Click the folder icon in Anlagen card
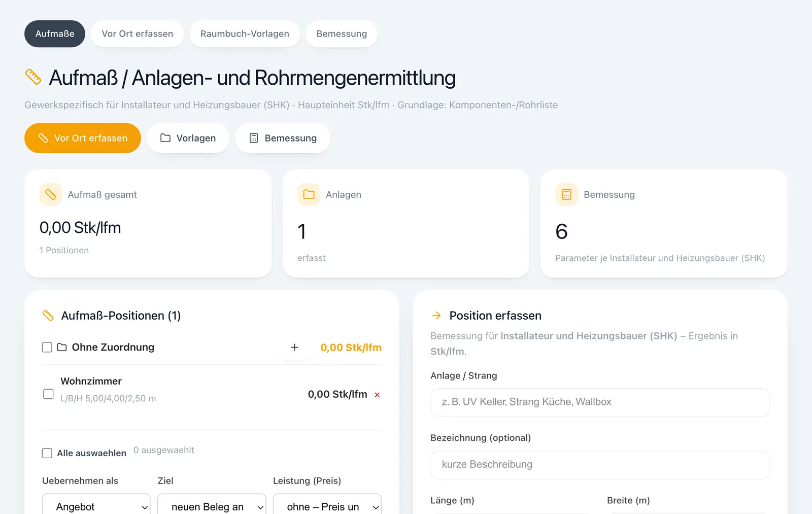 (309, 194)
